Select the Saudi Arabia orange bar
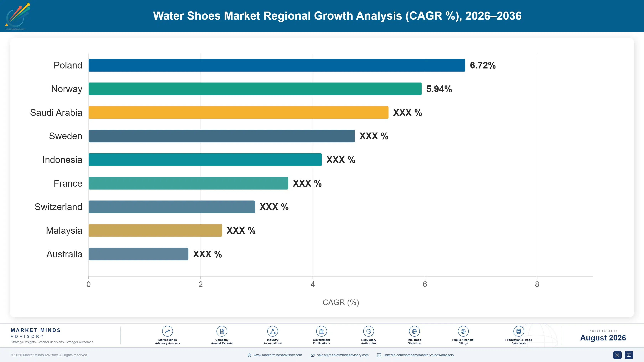The width and height of the screenshot is (644, 362). click(x=238, y=112)
